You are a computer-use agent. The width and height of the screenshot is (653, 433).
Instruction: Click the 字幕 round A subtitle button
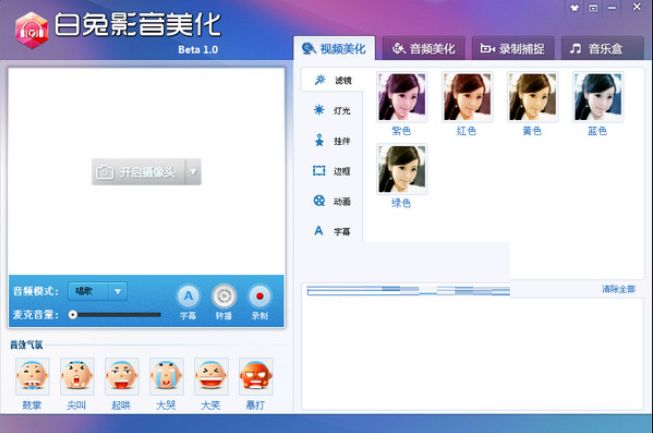click(188, 296)
